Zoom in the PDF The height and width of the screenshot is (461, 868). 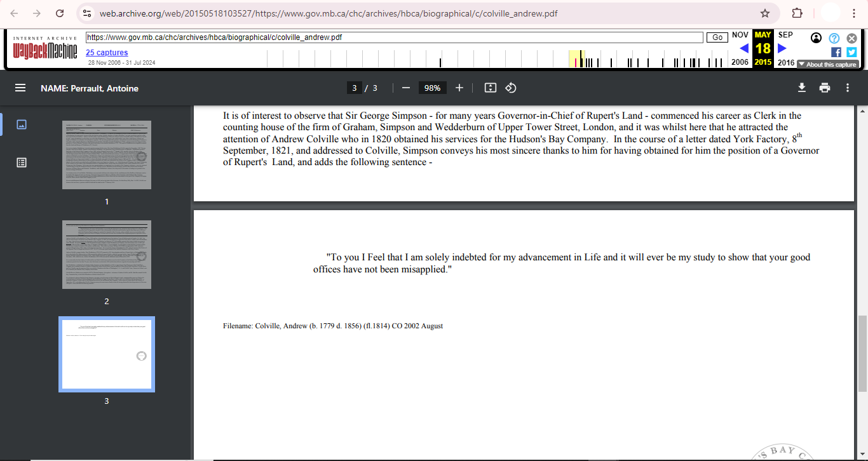click(x=459, y=88)
